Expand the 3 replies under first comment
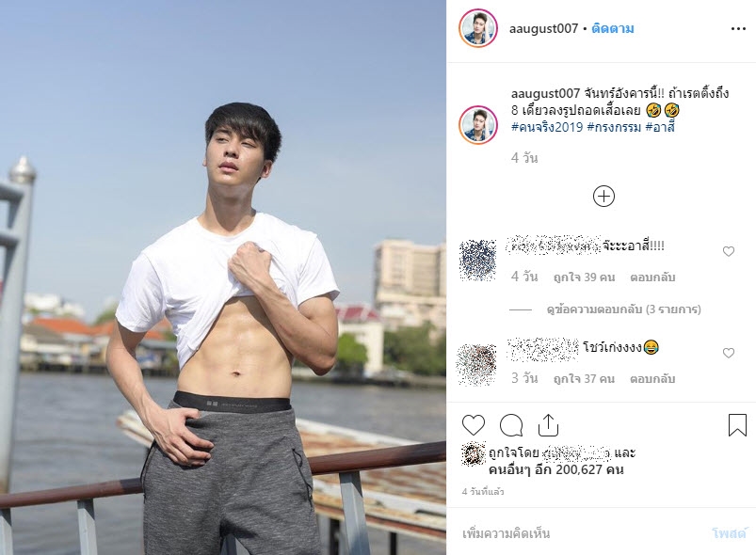 624,309
